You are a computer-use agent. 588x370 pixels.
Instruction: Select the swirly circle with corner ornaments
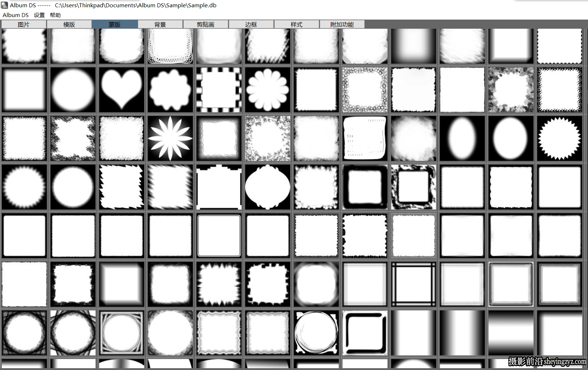316,333
